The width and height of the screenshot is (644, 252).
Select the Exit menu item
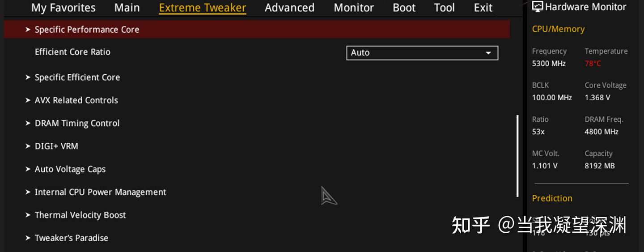[483, 8]
